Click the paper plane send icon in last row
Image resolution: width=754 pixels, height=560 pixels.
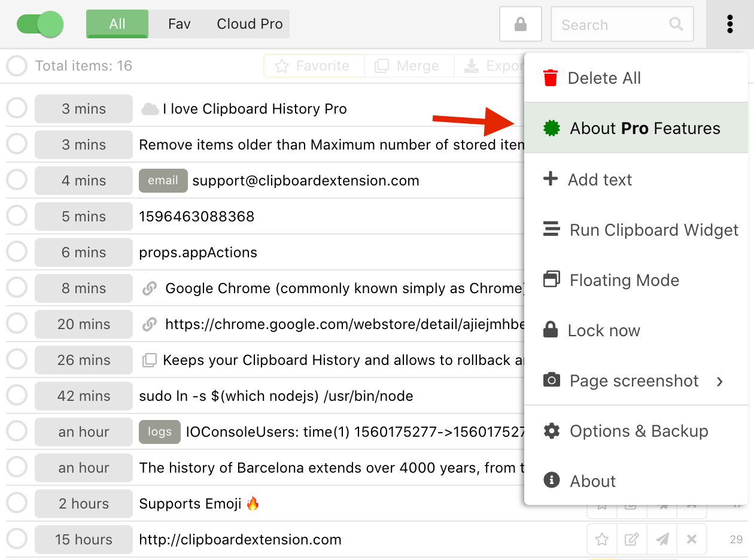662,540
